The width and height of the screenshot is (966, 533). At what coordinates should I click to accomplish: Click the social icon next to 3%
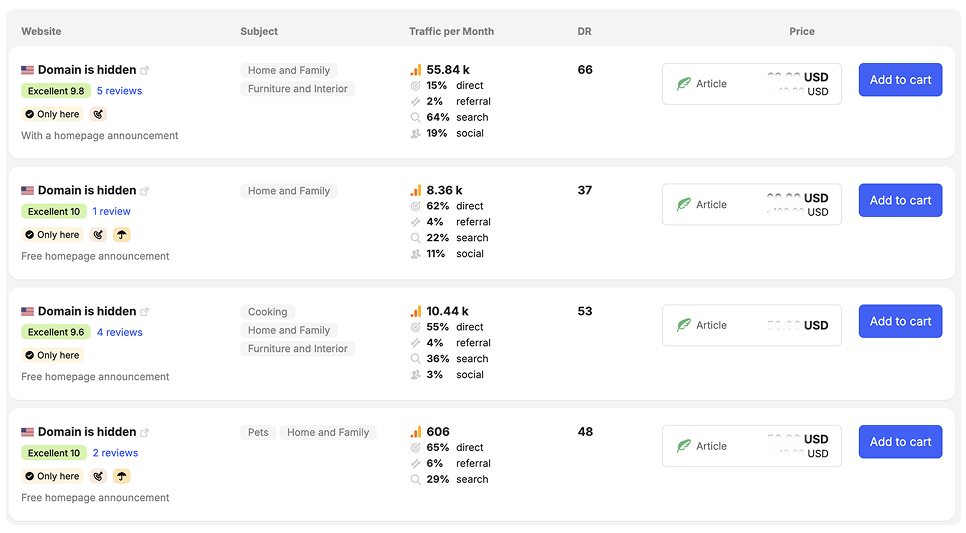pyautogui.click(x=416, y=375)
